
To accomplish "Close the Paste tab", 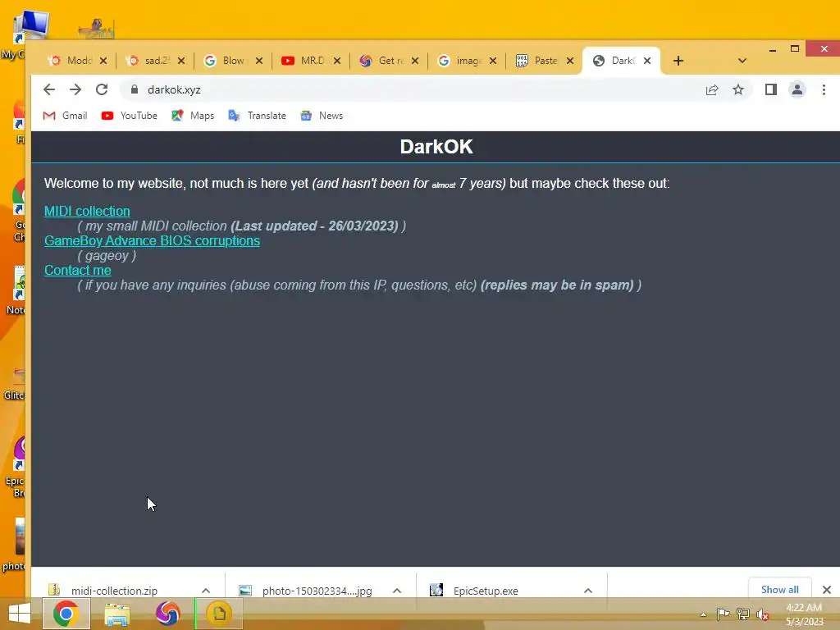I will tap(571, 61).
